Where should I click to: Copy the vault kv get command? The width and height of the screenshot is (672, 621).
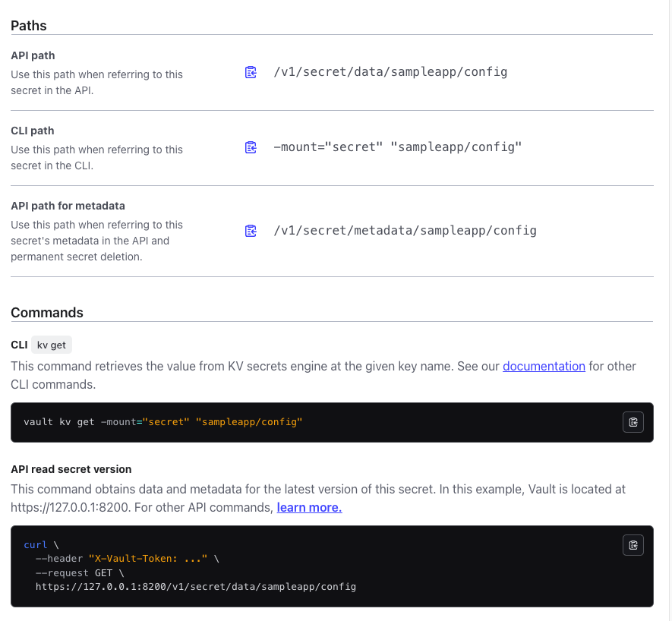(633, 422)
